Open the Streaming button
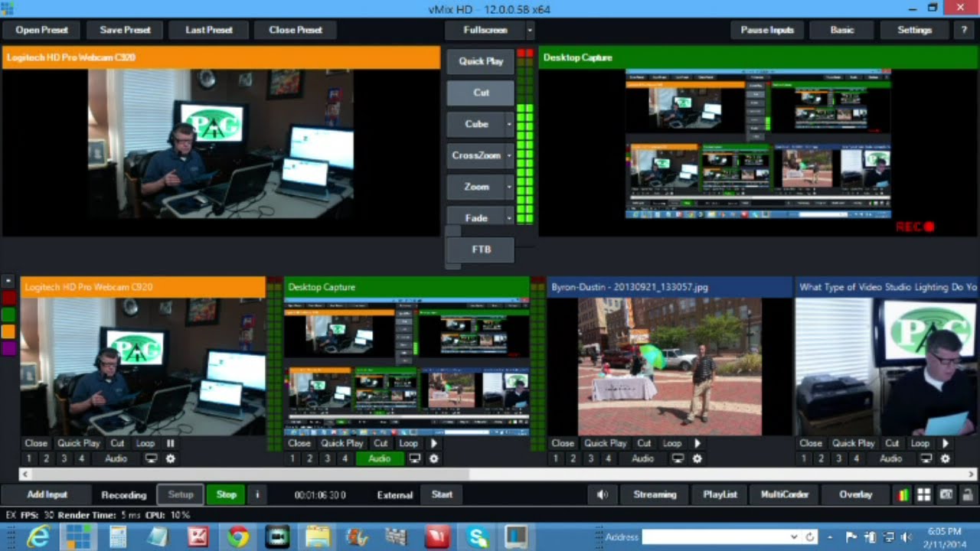The height and width of the screenshot is (551, 980). tap(655, 494)
